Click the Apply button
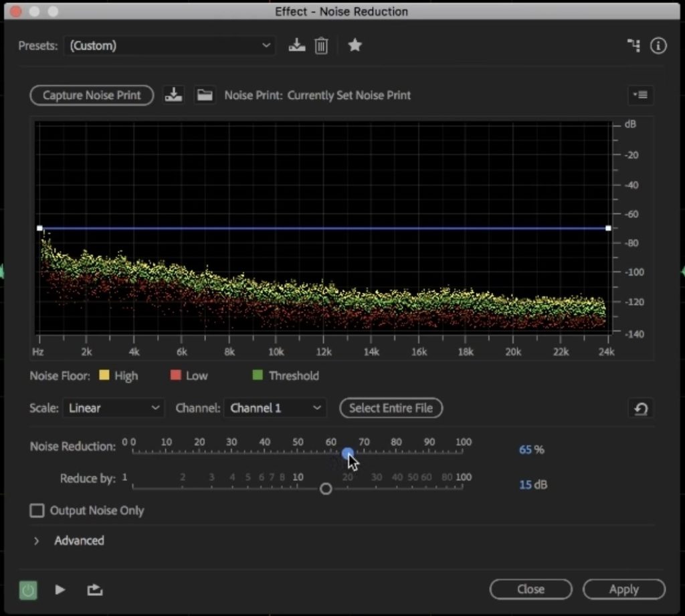This screenshot has height=616, width=685. (623, 589)
